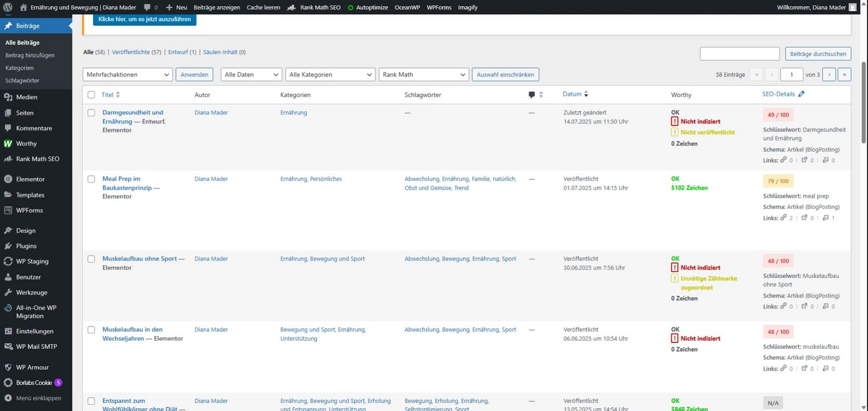Click the Beiträge durchsuchen button
The height and width of the screenshot is (411, 868).
[818, 54]
